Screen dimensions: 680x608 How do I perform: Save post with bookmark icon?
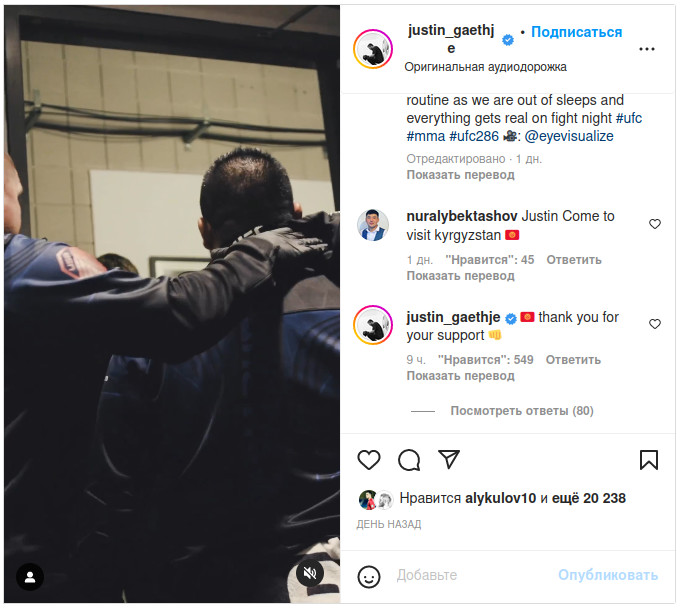point(649,460)
